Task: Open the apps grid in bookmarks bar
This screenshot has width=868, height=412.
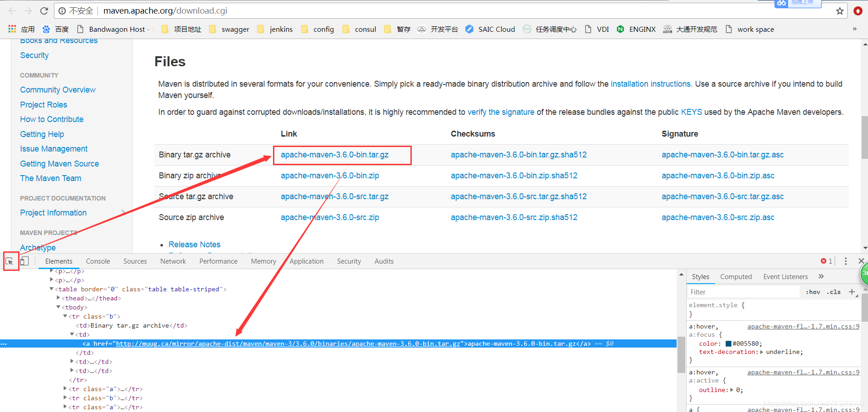Action: [12, 29]
